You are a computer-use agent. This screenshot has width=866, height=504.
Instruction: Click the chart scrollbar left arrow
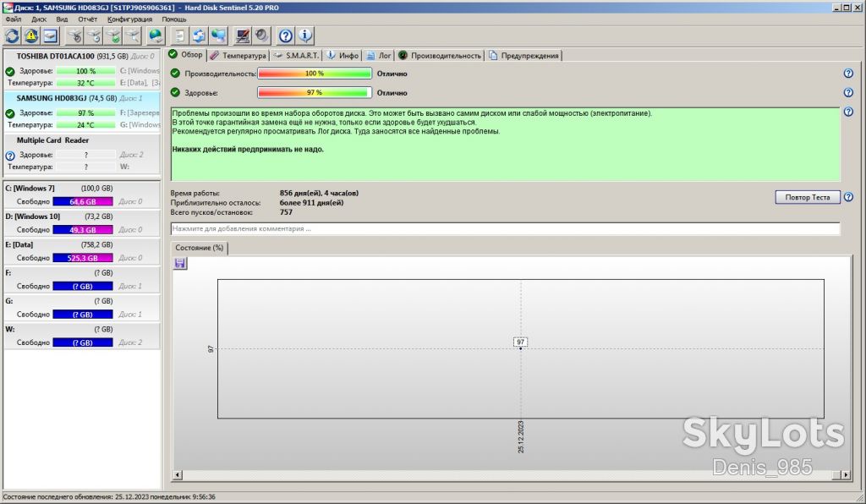point(178,474)
